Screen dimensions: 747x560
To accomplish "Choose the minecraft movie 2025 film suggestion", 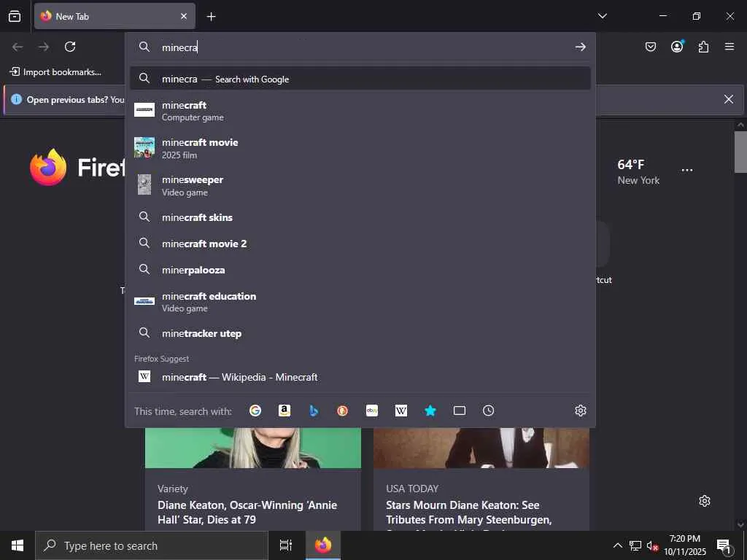I will pos(360,148).
